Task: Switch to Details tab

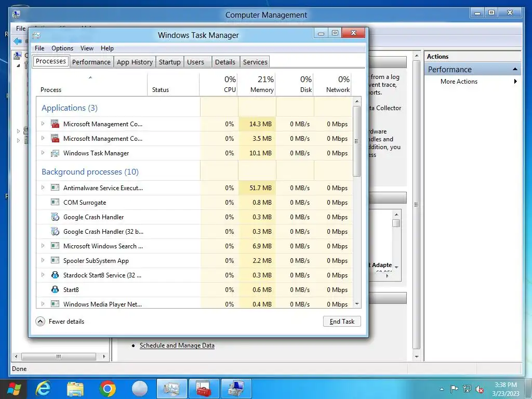Action: (225, 62)
